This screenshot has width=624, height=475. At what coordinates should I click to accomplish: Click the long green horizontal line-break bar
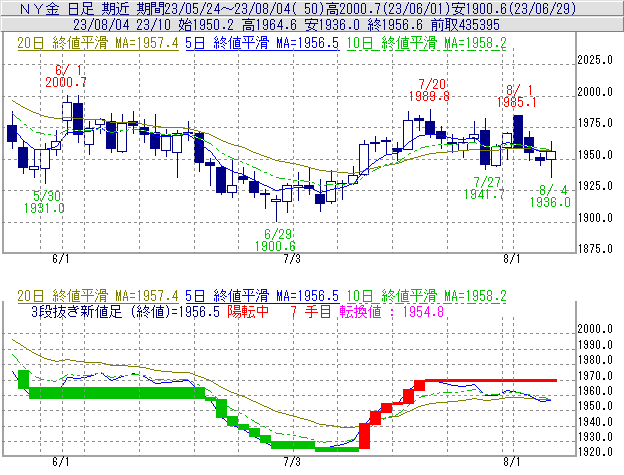pos(117,393)
